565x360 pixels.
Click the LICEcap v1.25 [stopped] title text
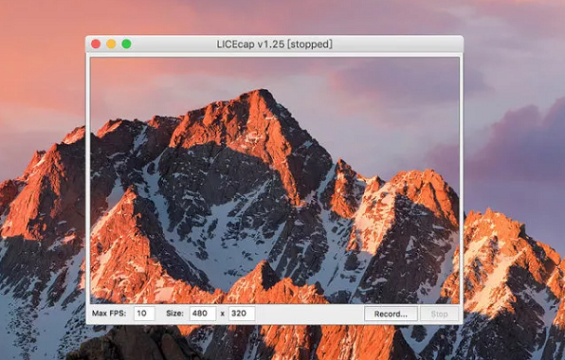coord(274,44)
